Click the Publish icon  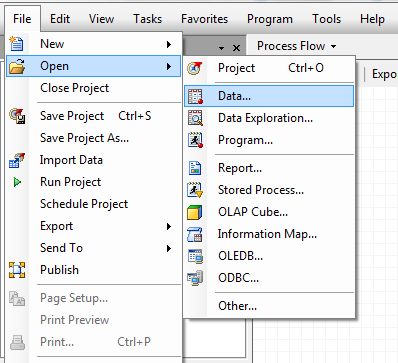[17, 270]
